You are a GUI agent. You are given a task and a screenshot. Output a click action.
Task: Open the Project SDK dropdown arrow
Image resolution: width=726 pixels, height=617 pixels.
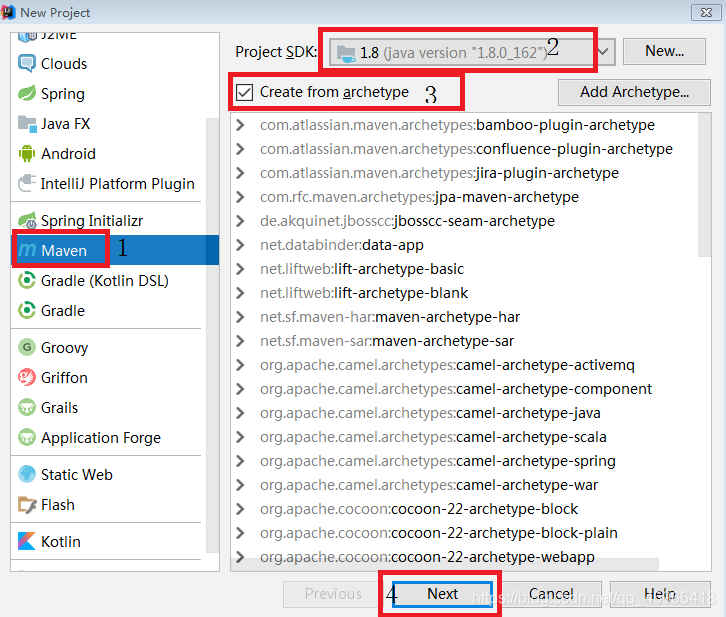click(x=603, y=51)
